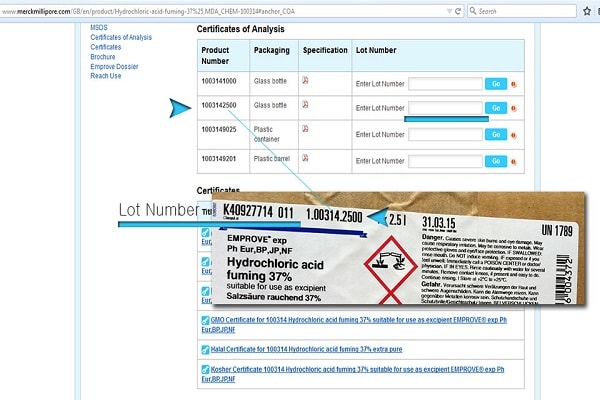Open the address bar history dropdown arrow

(x=449, y=11)
